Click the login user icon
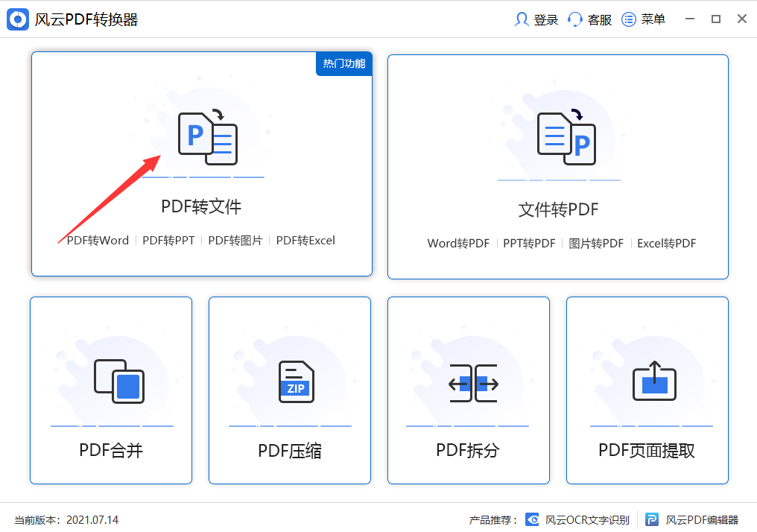Viewport: 757px width, 532px height. tap(522, 19)
